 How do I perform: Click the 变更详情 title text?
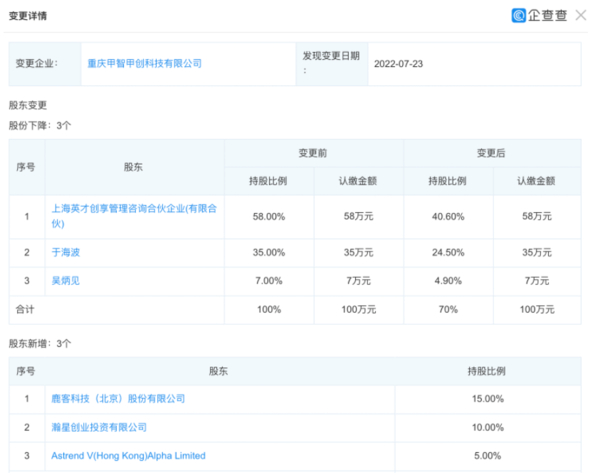(x=27, y=17)
